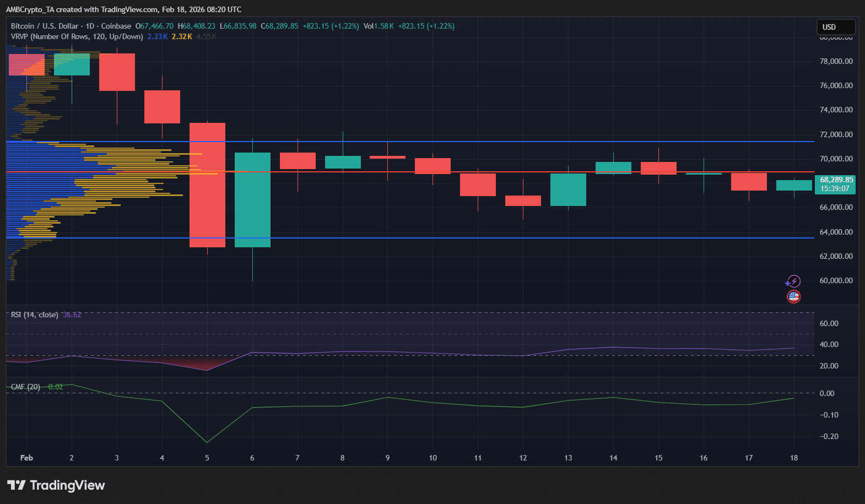This screenshot has width=865, height=504.
Task: Select the large green candle for Feb 6
Action: (252, 200)
